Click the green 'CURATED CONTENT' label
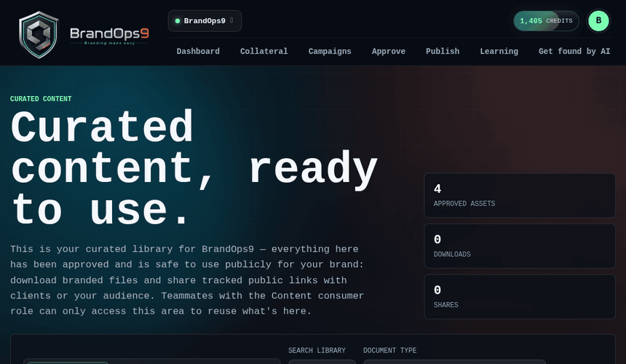The width and height of the screenshot is (626, 364). click(41, 98)
